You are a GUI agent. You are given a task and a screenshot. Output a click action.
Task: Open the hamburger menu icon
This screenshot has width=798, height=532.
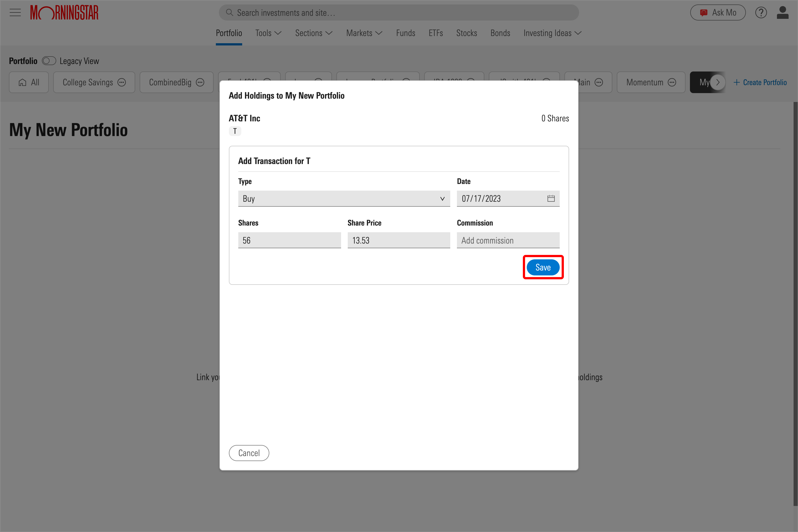click(x=15, y=13)
